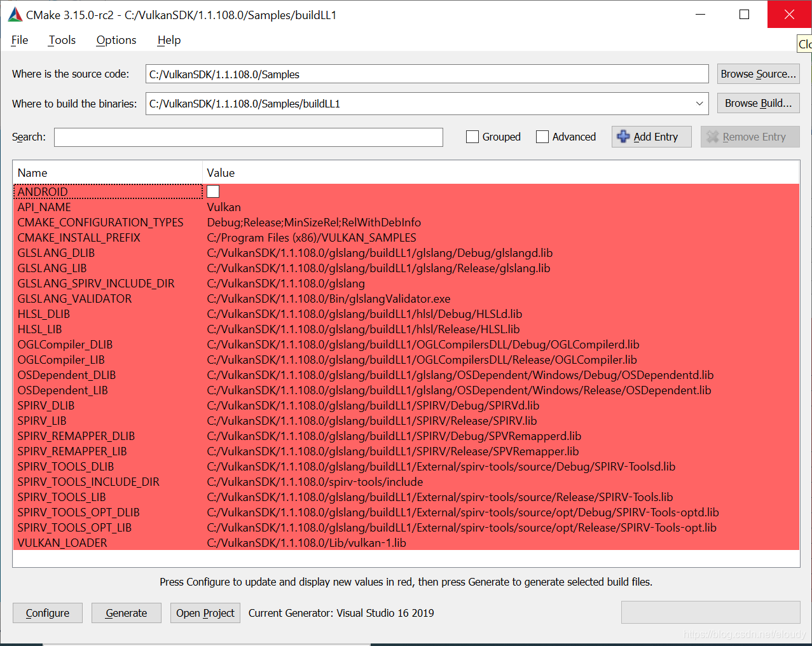The width and height of the screenshot is (812, 646).
Task: Select the VULKAN_LOADER entry
Action: [62, 543]
